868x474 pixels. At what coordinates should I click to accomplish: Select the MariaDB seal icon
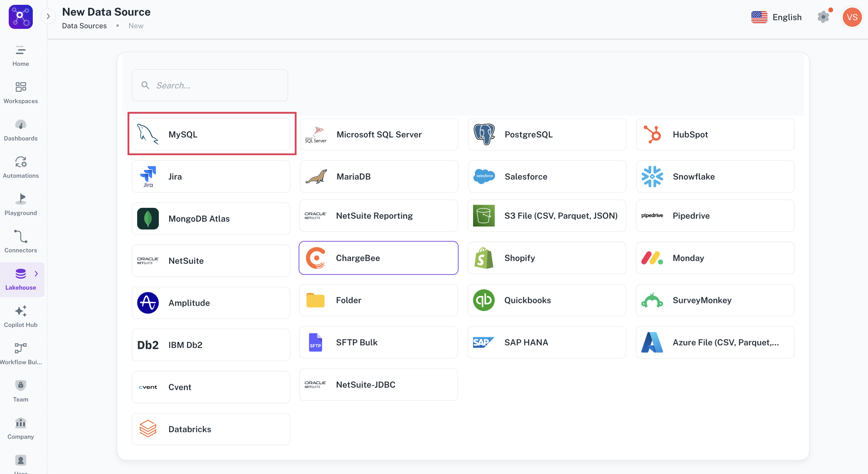pos(316,177)
